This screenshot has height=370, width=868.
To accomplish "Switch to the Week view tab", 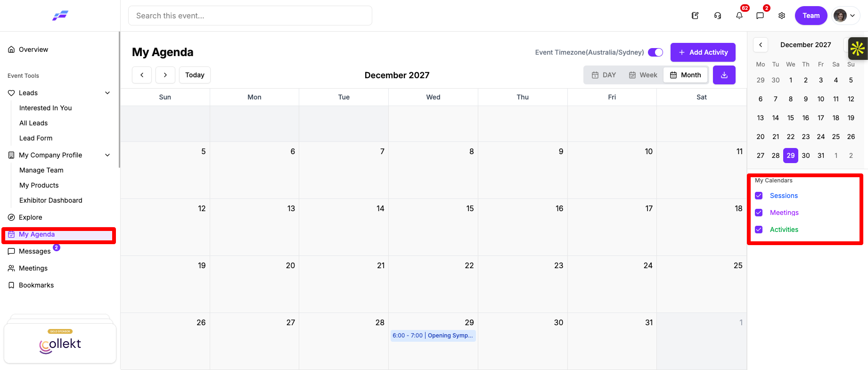I will [x=643, y=75].
